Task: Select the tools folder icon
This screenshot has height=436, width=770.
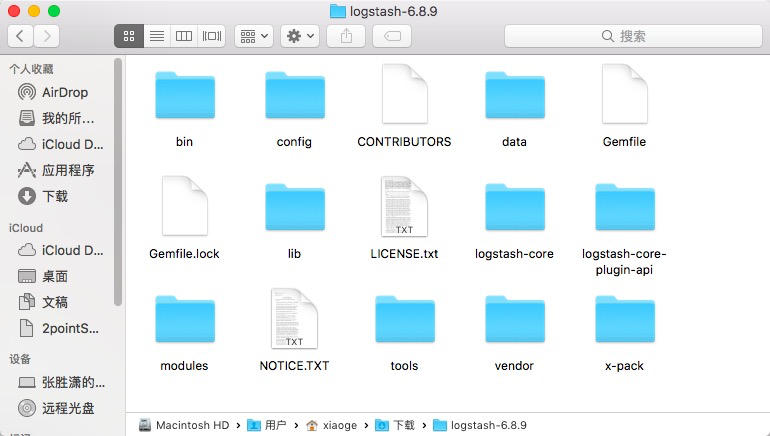Action: (405, 319)
